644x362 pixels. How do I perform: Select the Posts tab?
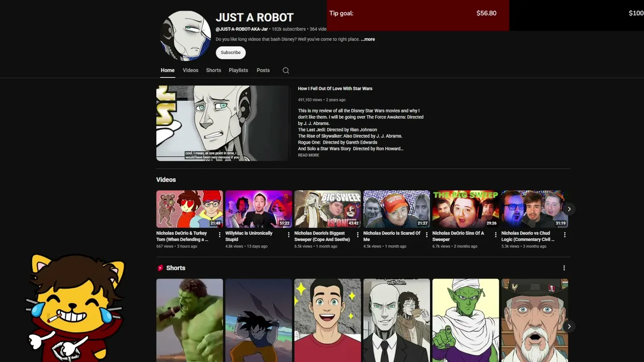263,70
